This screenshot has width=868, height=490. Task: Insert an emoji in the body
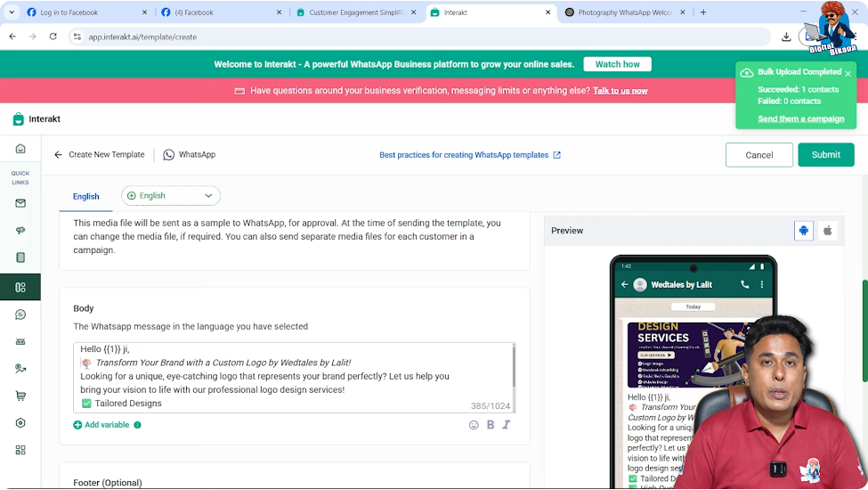pos(474,425)
